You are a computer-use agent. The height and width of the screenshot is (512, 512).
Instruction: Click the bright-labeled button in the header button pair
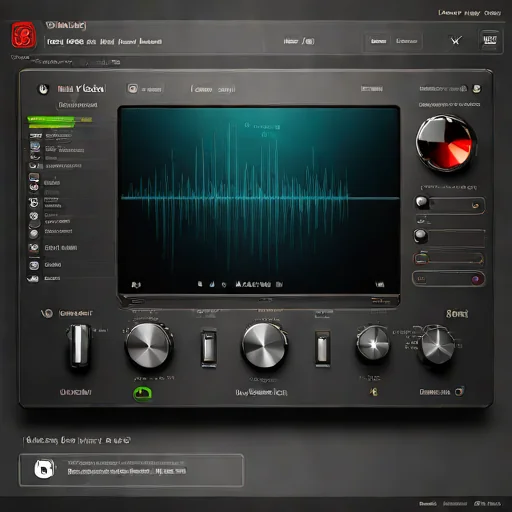click(x=379, y=41)
